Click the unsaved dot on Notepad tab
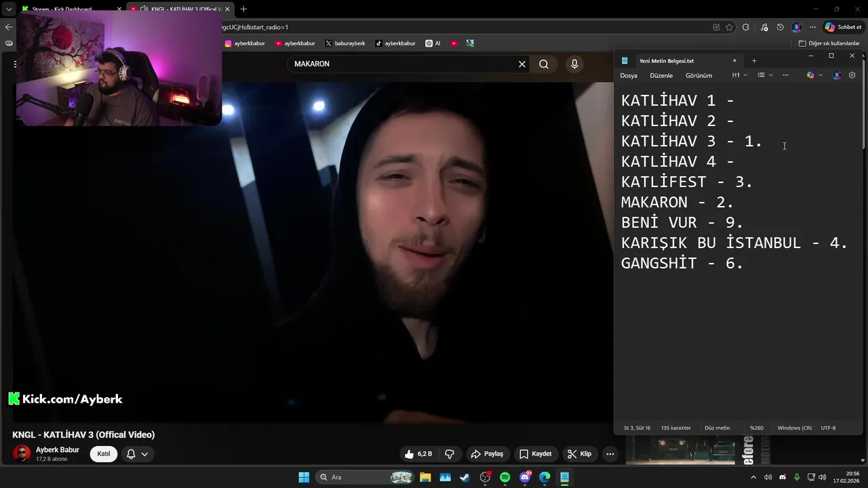 pyautogui.click(x=734, y=61)
